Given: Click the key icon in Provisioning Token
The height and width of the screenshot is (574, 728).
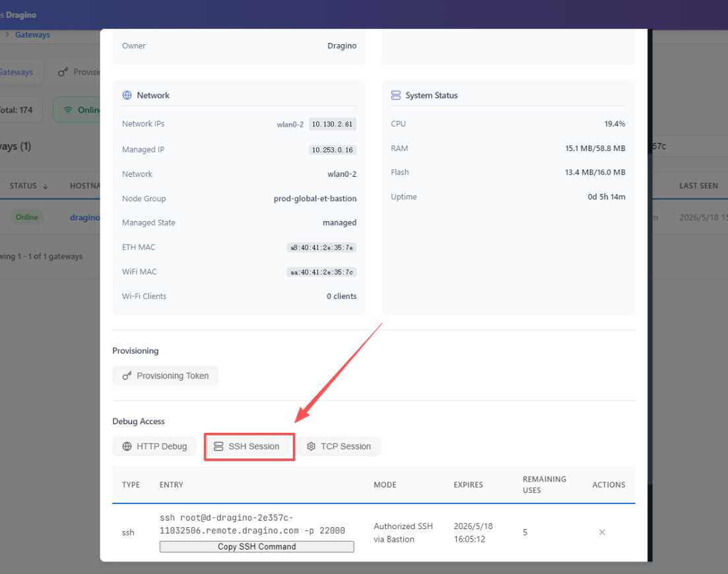Looking at the screenshot, I should tap(127, 376).
